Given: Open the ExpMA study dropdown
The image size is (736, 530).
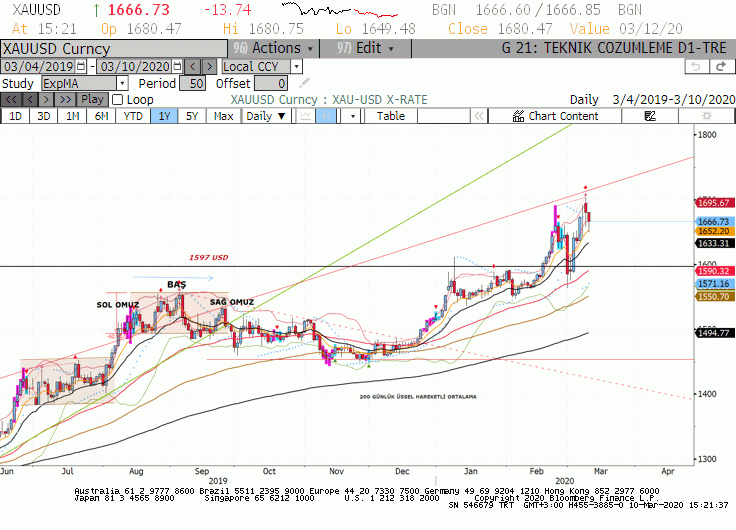Looking at the screenshot, I should [x=122, y=84].
